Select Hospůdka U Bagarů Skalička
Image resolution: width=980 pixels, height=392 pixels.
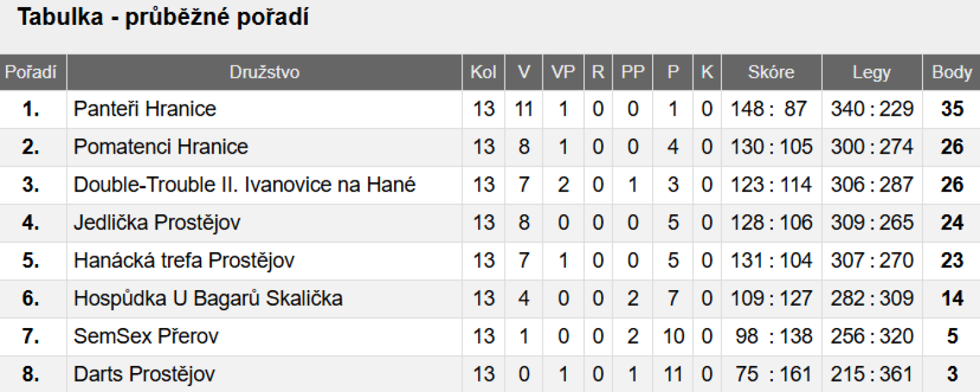point(208,299)
